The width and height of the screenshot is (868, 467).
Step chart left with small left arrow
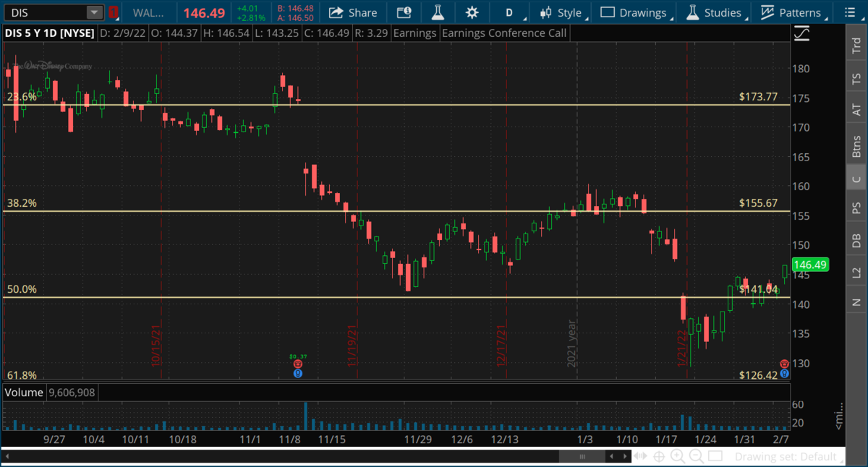pyautogui.click(x=613, y=456)
